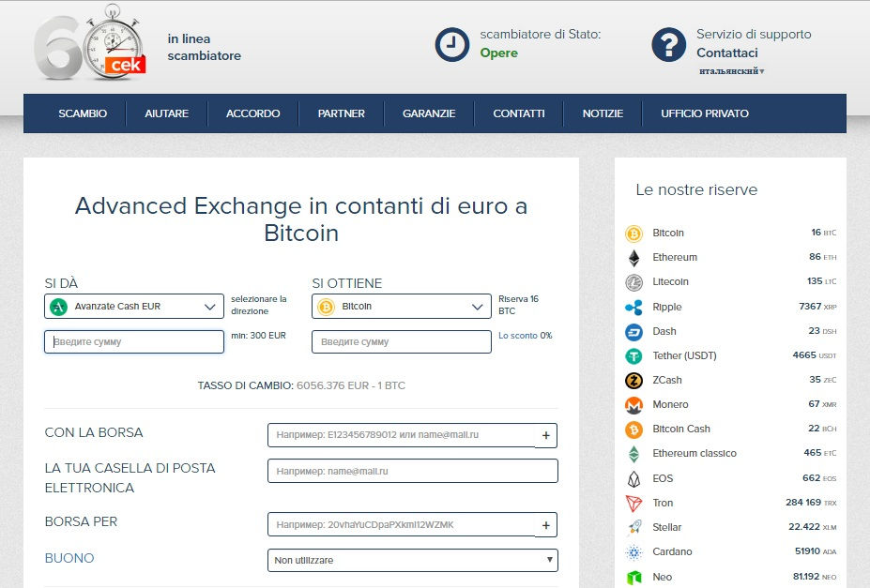Open the Avanzate Cash EUR dropdown

click(x=133, y=307)
